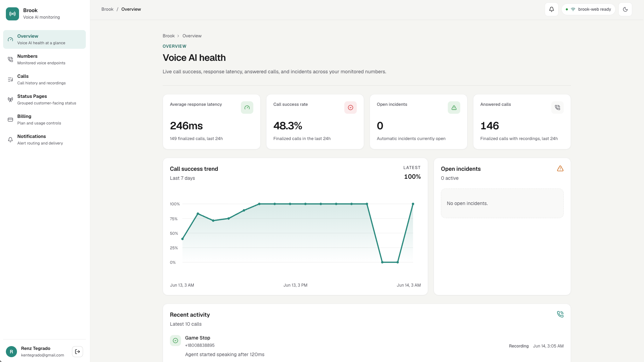
Task: Click orange warning icon in Open incidents panel
Action: tap(560, 169)
